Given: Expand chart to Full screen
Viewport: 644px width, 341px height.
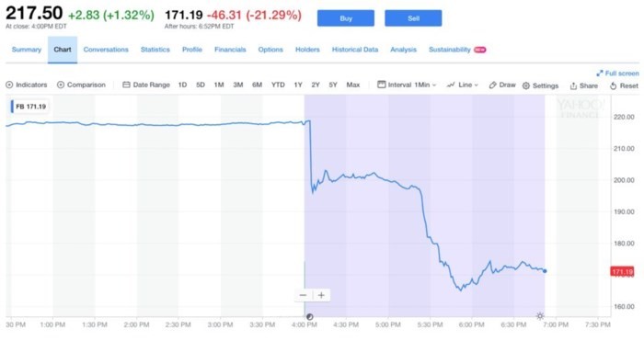Looking at the screenshot, I should 617,73.
